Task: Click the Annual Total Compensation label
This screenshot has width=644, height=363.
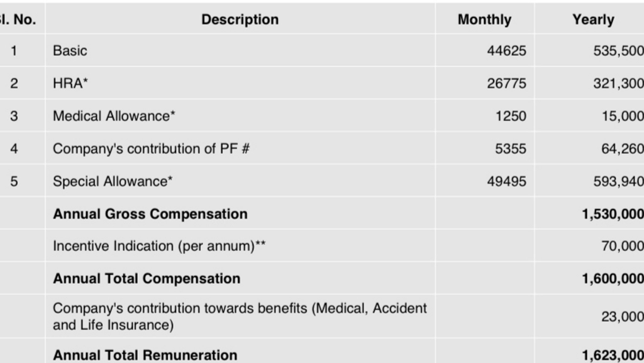Action: pyautogui.click(x=147, y=278)
